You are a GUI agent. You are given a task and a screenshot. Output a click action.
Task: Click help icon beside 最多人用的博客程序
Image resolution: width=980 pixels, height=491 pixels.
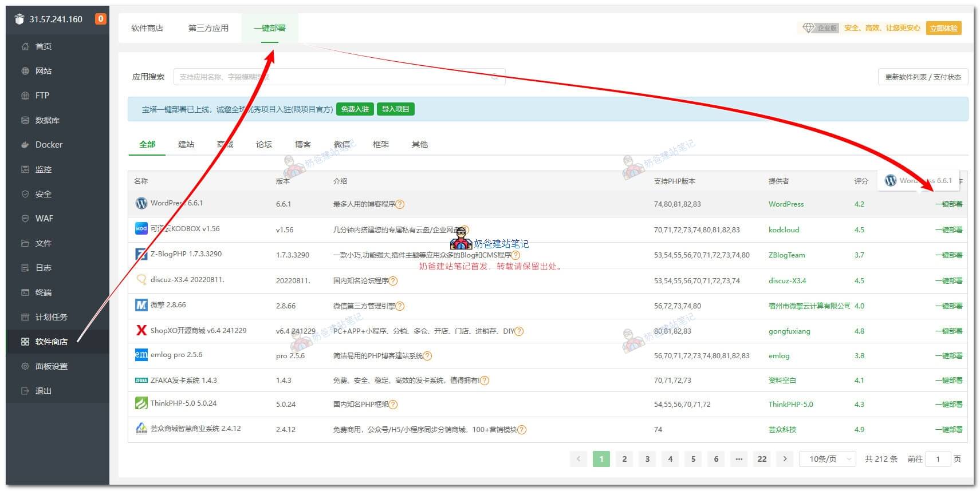click(x=400, y=204)
